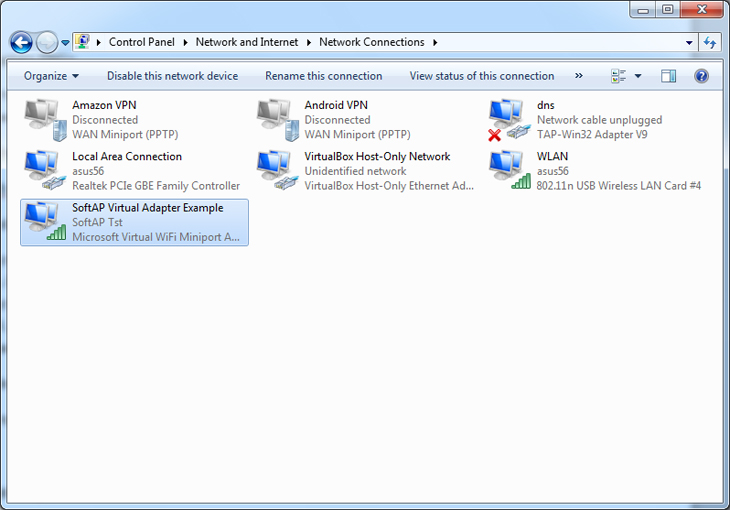
Task: Click the Local Area Connection name text
Action: [127, 156]
